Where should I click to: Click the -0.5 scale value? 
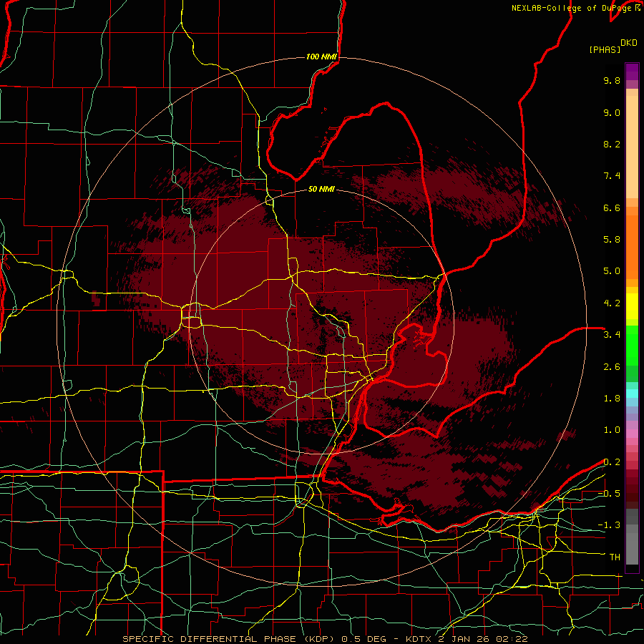[609, 494]
